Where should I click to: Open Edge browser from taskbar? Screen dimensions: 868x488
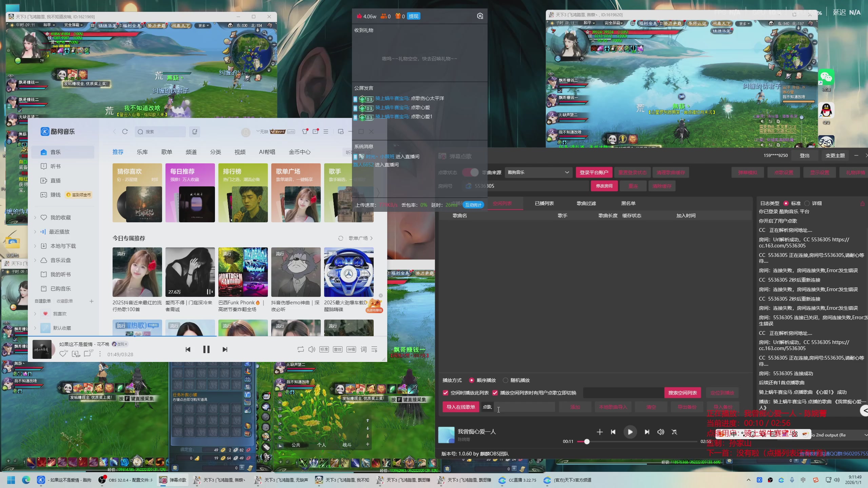click(26, 480)
